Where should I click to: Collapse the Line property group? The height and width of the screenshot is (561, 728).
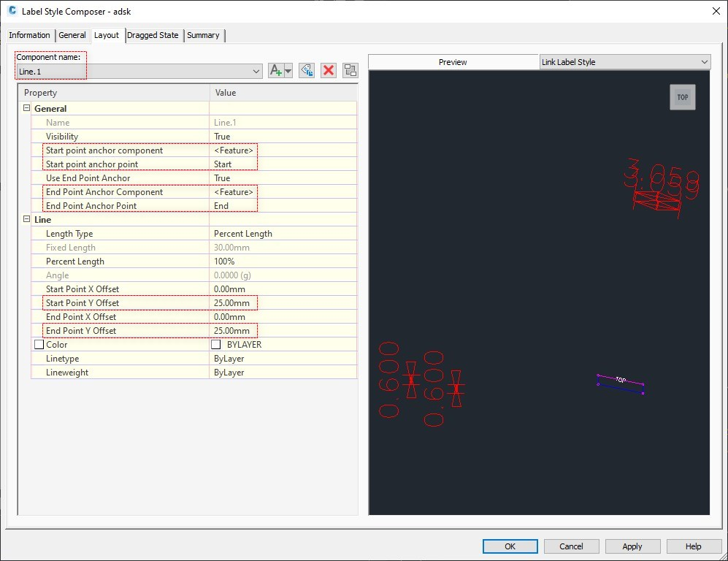pyautogui.click(x=26, y=218)
